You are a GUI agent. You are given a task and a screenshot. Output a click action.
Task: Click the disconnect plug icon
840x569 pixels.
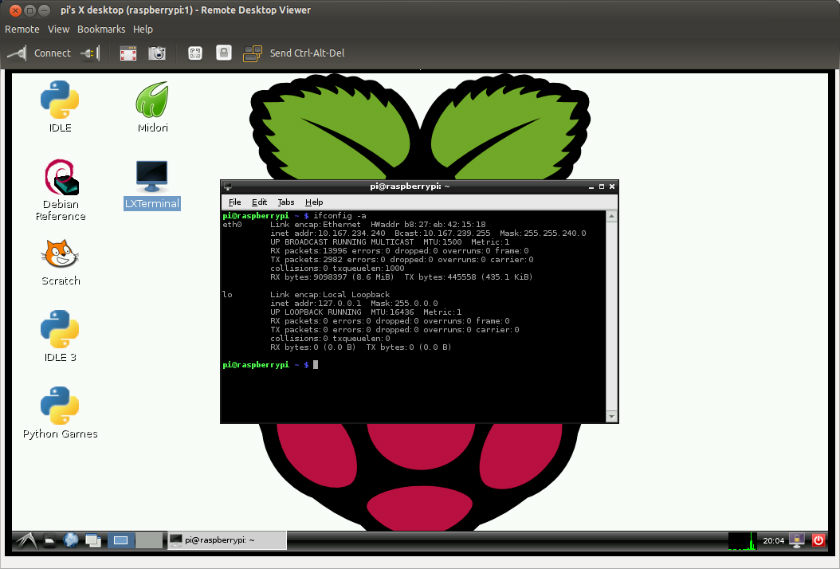coord(90,53)
